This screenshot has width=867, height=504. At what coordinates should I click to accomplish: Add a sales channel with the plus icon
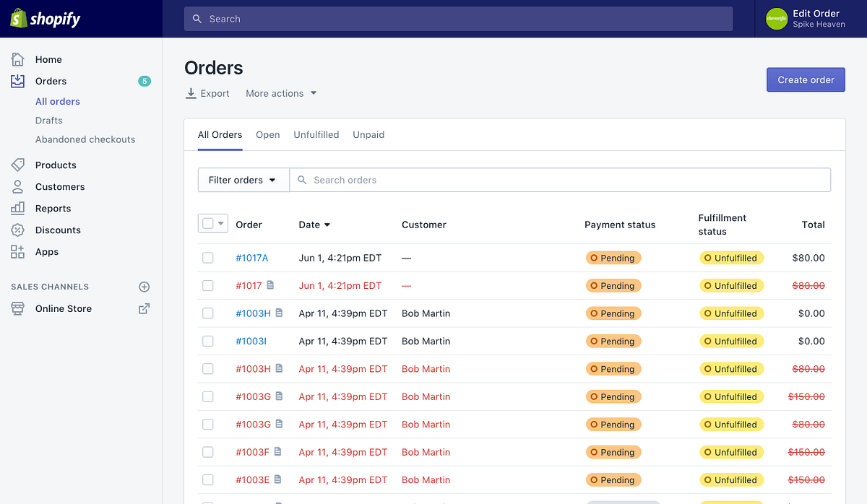coord(144,287)
